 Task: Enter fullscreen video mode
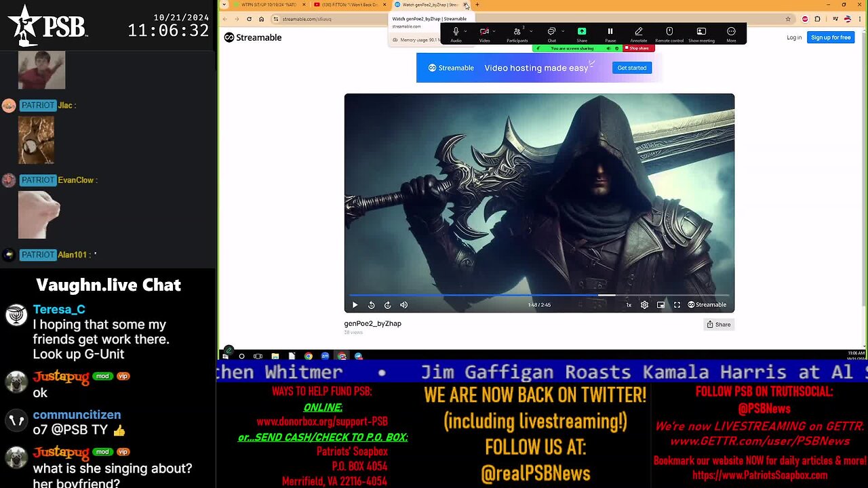tap(677, 305)
